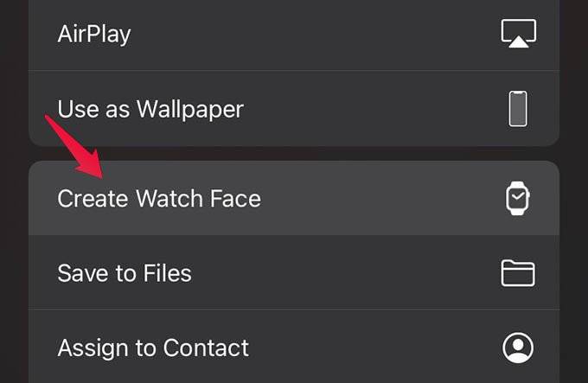Tap the contact person icon
This screenshot has width=588, height=383.
click(x=518, y=348)
